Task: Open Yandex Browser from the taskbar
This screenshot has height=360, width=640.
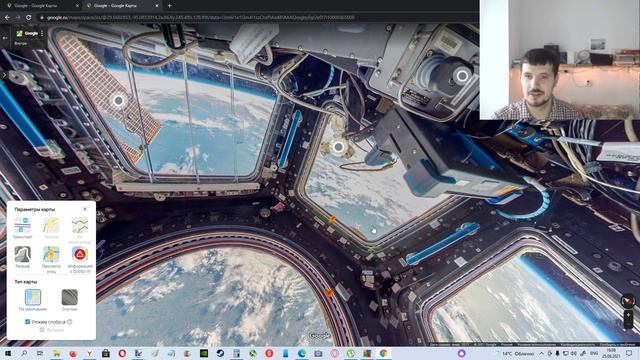Action: [x=89, y=353]
